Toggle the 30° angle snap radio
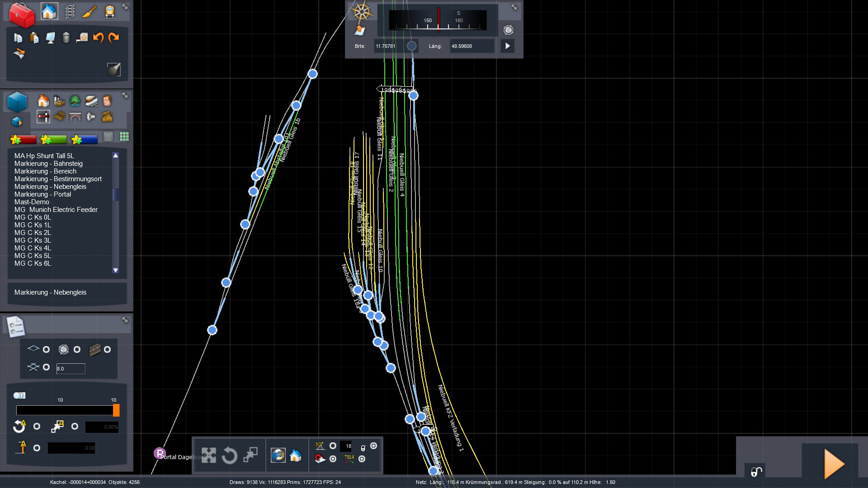This screenshot has height=488, width=868. (333, 446)
